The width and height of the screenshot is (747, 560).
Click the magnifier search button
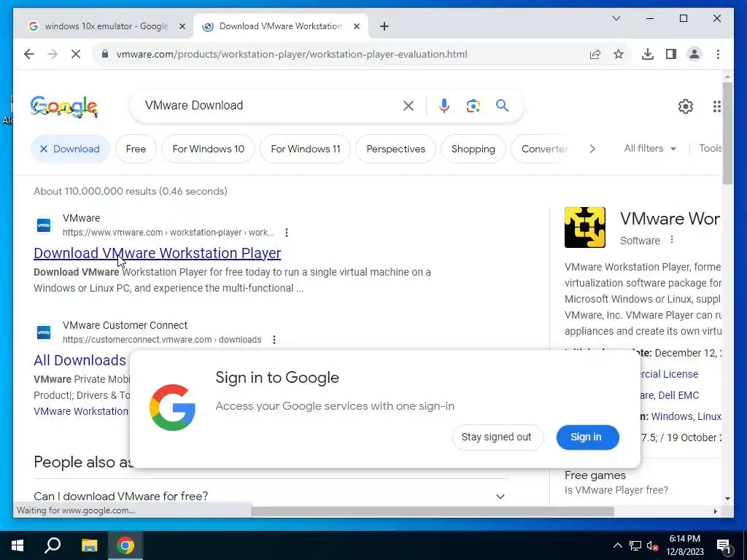coord(502,105)
